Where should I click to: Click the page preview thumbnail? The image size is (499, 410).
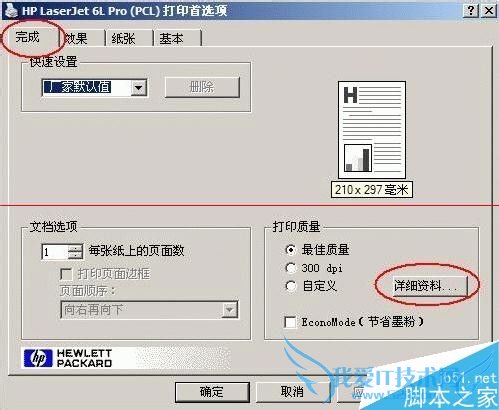pyautogui.click(x=372, y=130)
